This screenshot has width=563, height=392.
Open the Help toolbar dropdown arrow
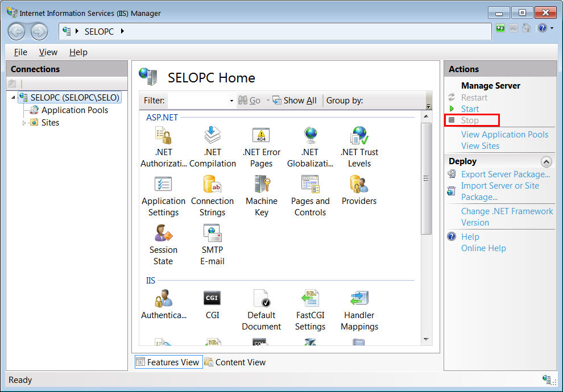point(552,28)
